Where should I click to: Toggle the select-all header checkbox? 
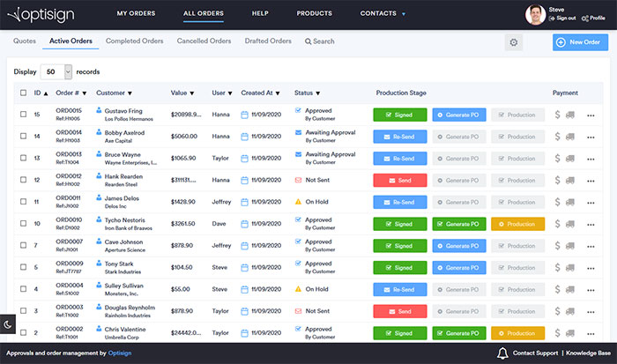click(x=23, y=93)
